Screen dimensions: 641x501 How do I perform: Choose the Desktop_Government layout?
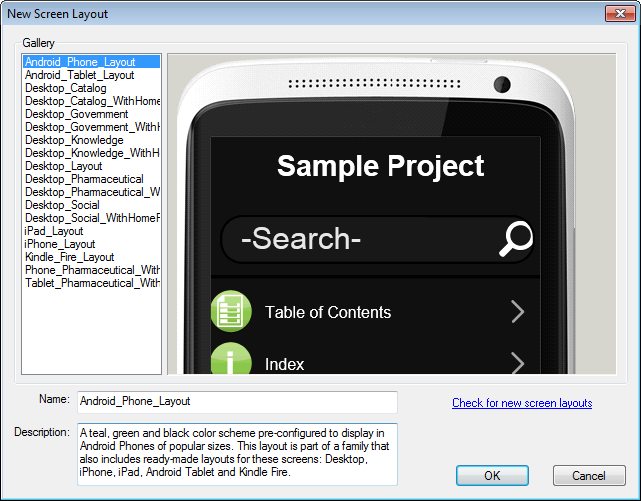coord(76,114)
